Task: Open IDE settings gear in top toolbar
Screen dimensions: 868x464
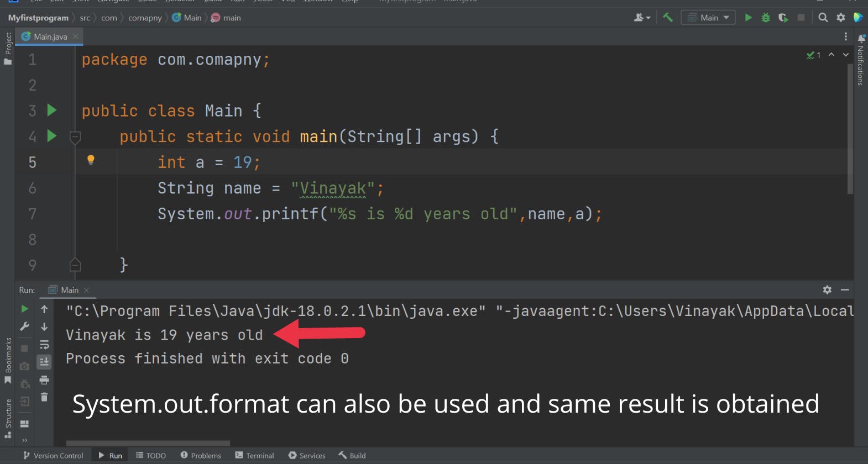Action: (841, 18)
